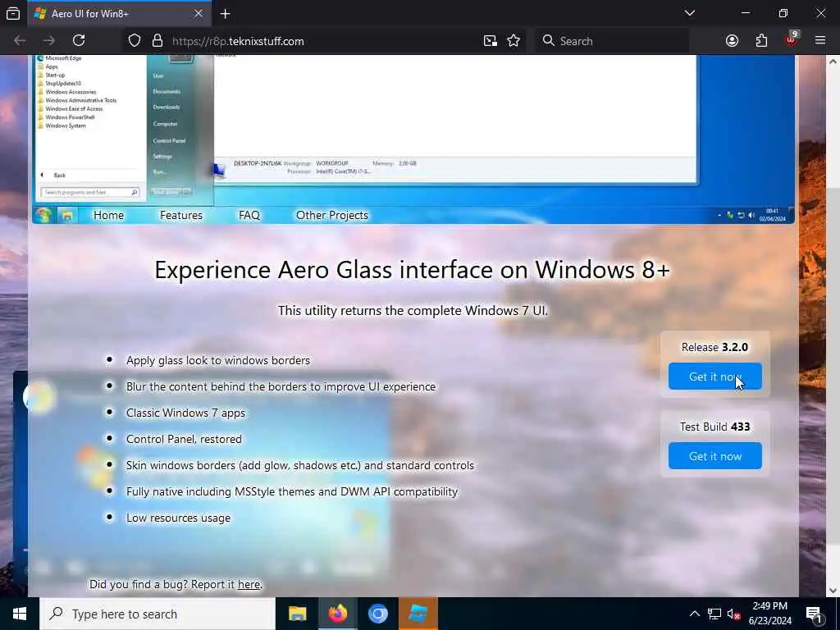
Task: Open the Other Projects nav item
Action: [x=332, y=216]
